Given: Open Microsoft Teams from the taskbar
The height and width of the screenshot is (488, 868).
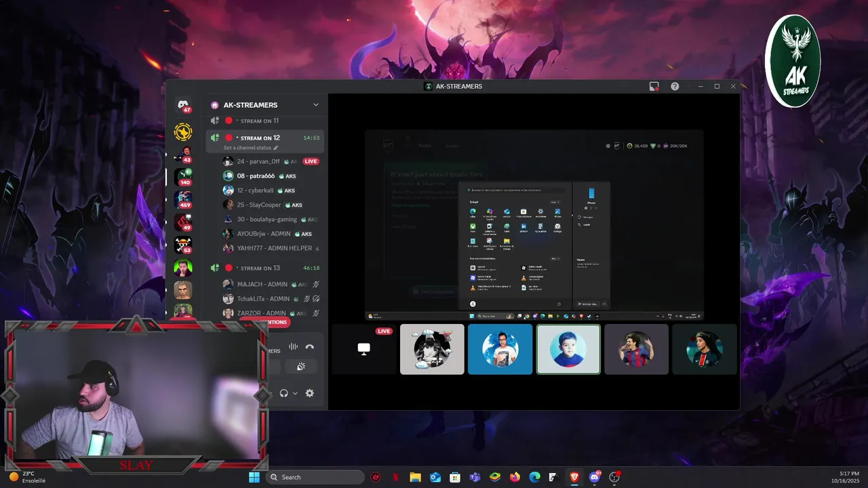Looking at the screenshot, I should tap(475, 477).
